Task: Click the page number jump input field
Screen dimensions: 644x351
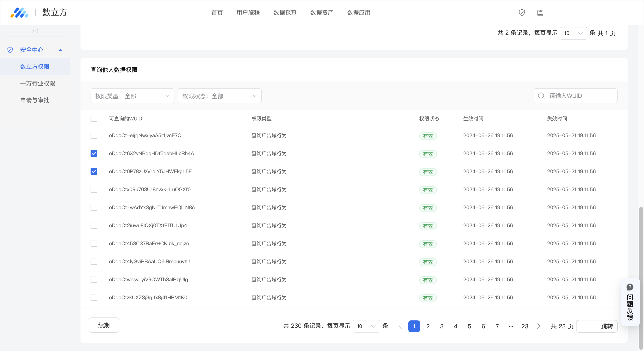Action: pyautogui.click(x=587, y=326)
